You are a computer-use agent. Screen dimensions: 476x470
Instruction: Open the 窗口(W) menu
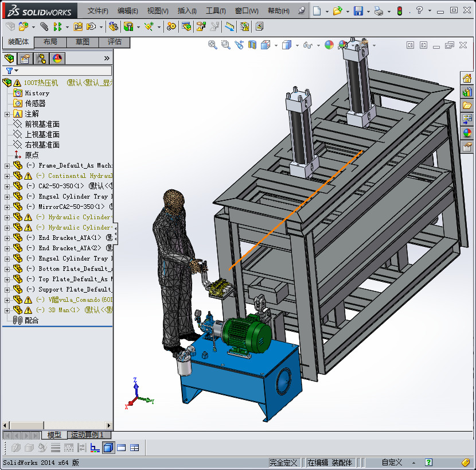tap(247, 11)
